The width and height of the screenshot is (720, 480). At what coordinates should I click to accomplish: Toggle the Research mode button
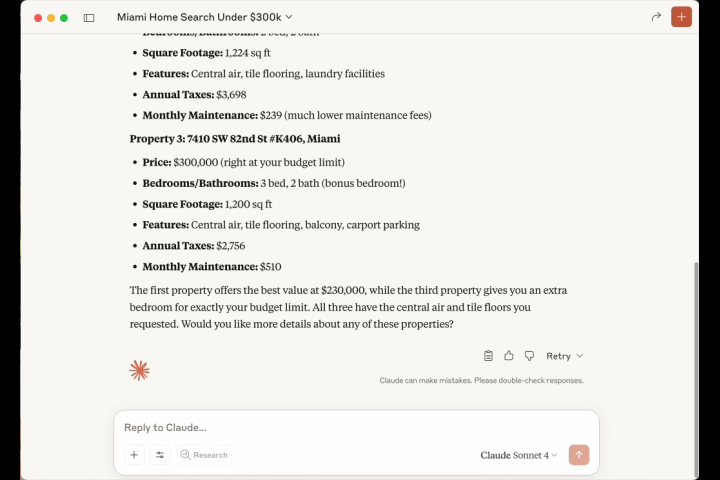[x=204, y=455]
